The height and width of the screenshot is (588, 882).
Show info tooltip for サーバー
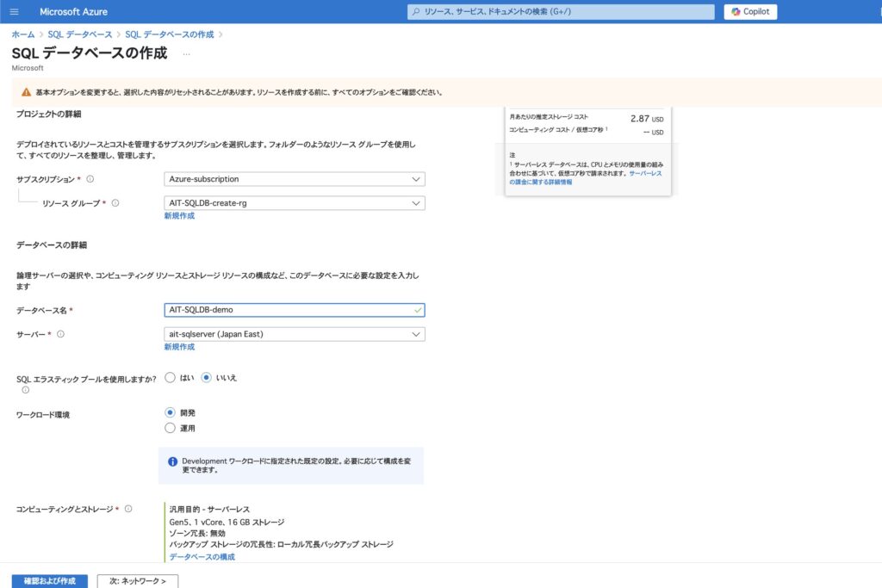point(61,334)
